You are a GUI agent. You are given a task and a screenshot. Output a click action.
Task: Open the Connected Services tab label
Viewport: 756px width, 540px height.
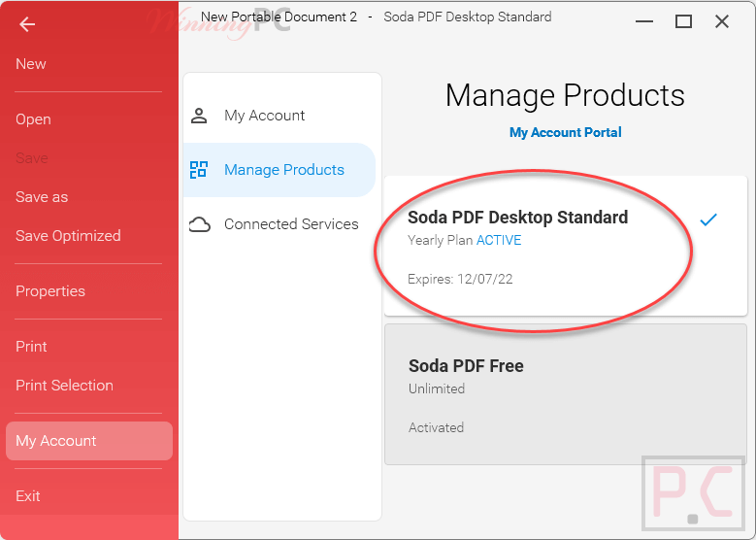coord(291,224)
